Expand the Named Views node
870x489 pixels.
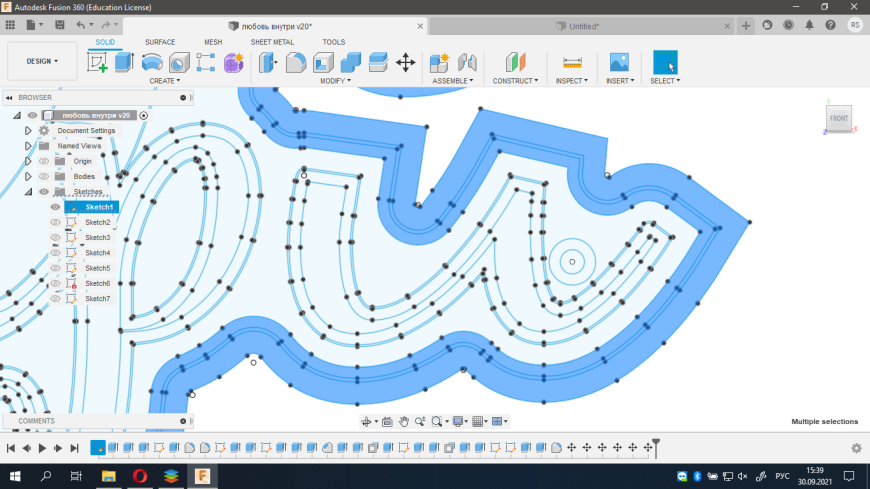28,146
